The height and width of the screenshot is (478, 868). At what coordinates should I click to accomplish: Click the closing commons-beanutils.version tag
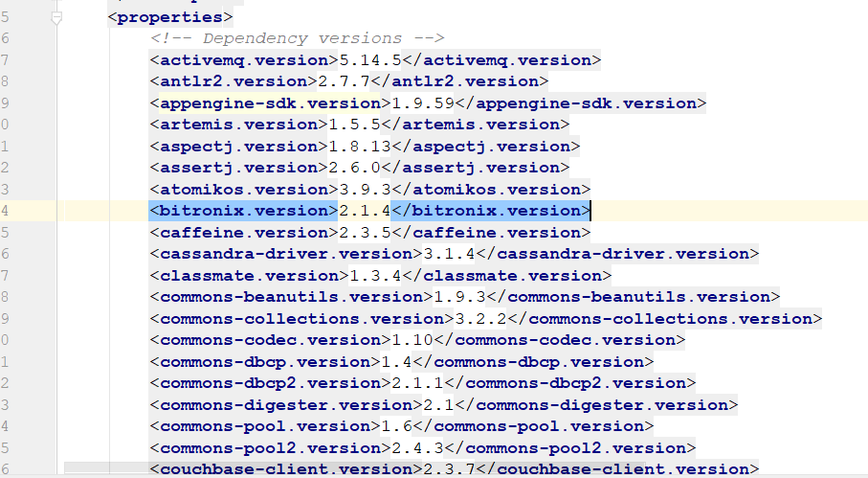click(x=633, y=297)
